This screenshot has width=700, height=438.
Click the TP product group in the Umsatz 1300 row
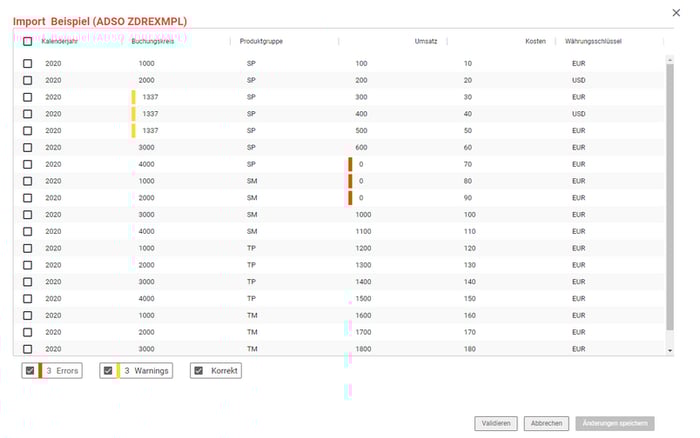pyautogui.click(x=251, y=265)
